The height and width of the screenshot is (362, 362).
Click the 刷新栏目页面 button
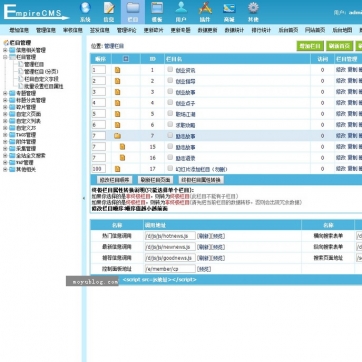(155, 180)
